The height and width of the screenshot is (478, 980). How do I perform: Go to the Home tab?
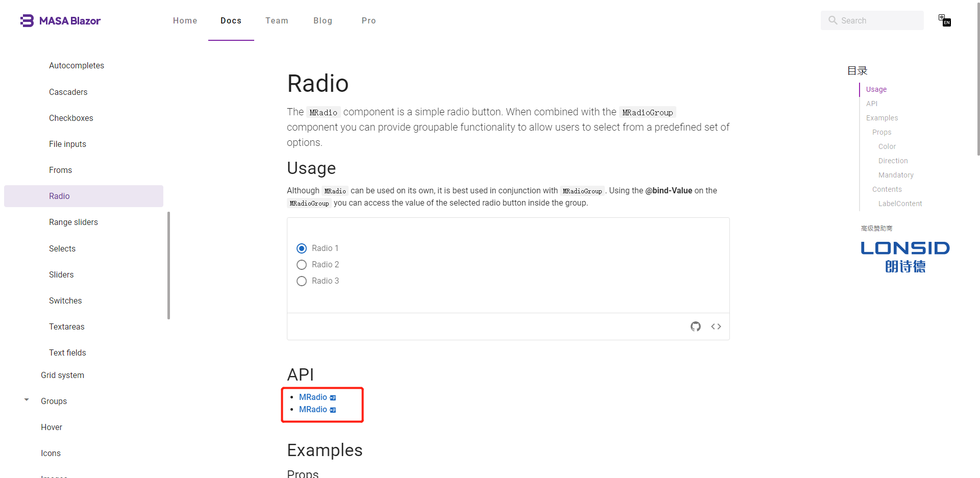[x=185, y=20]
